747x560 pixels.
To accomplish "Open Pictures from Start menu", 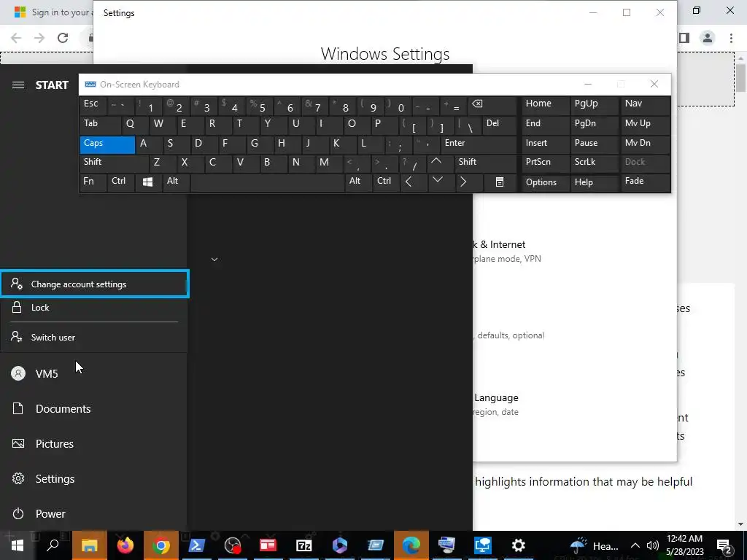I will click(x=93, y=443).
